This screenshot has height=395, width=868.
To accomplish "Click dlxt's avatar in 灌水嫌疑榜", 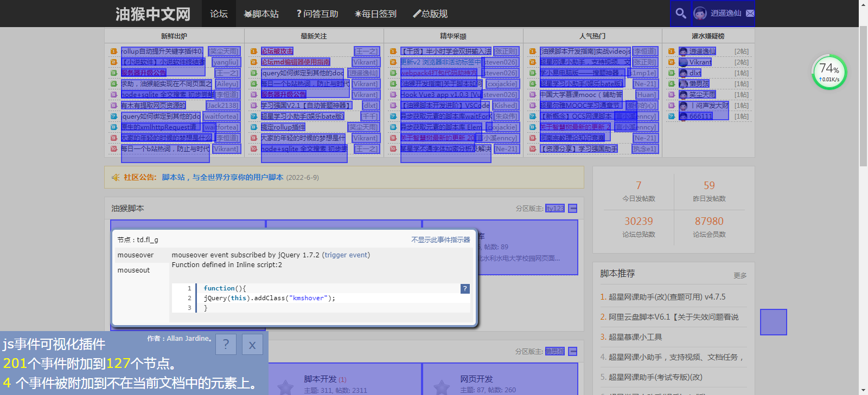I will point(684,73).
